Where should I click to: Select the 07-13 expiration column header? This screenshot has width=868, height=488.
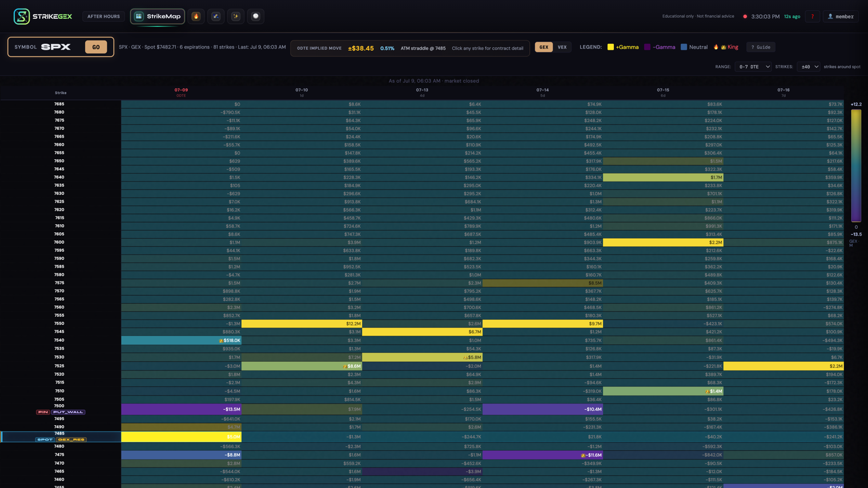pyautogui.click(x=422, y=92)
